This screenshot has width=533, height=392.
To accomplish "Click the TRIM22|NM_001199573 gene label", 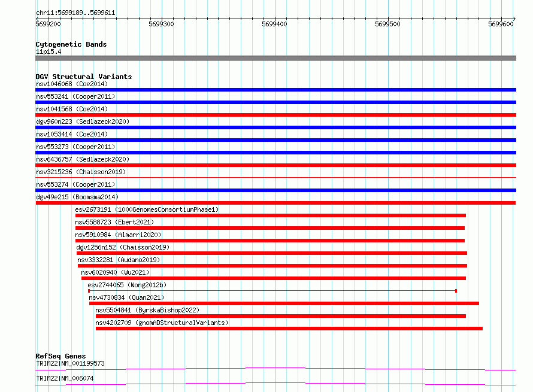I will point(70,363).
